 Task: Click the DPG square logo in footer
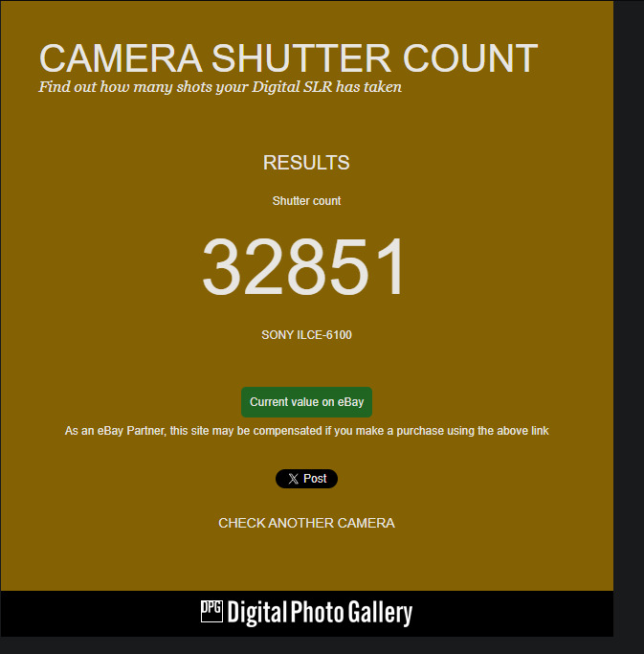click(211, 611)
